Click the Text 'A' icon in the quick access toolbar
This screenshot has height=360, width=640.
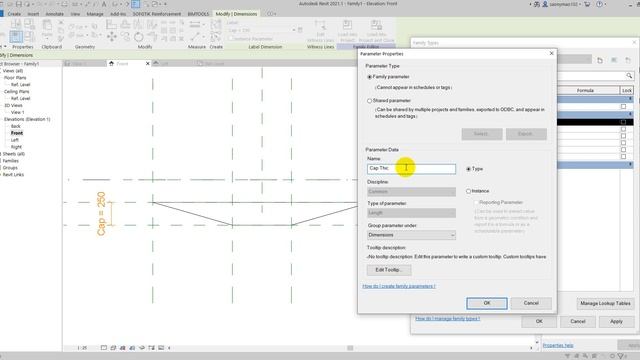(x=104, y=4)
